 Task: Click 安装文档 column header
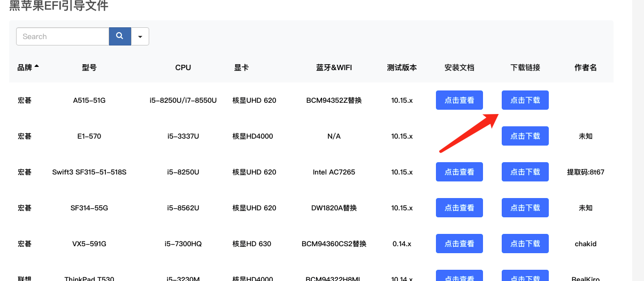click(459, 67)
